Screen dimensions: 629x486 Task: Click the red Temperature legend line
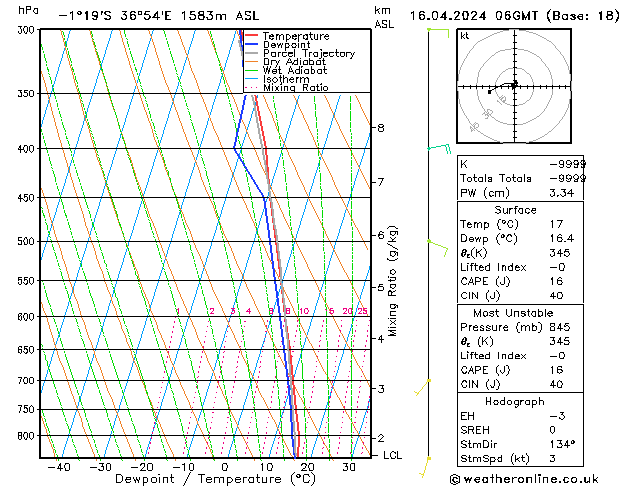point(251,37)
